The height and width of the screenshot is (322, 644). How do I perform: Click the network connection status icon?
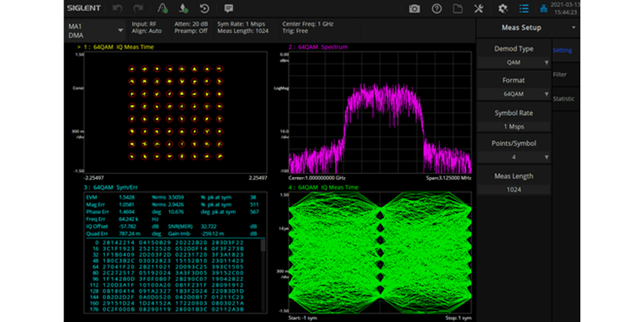(545, 8)
